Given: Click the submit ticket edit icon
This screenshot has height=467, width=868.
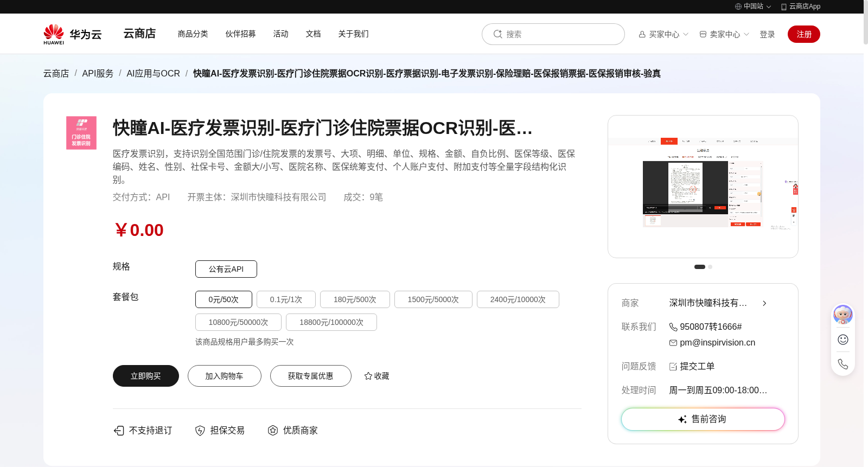Looking at the screenshot, I should point(673,367).
